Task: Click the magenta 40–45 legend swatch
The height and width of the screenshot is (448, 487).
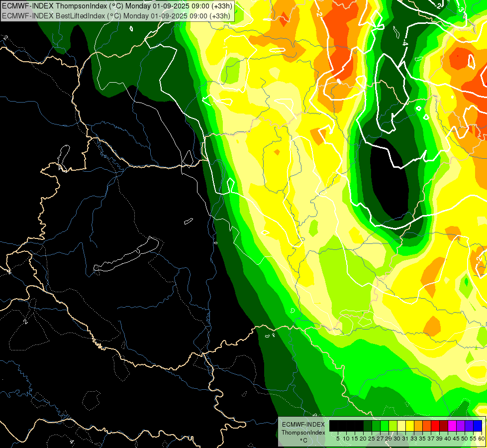Action: 452,426
